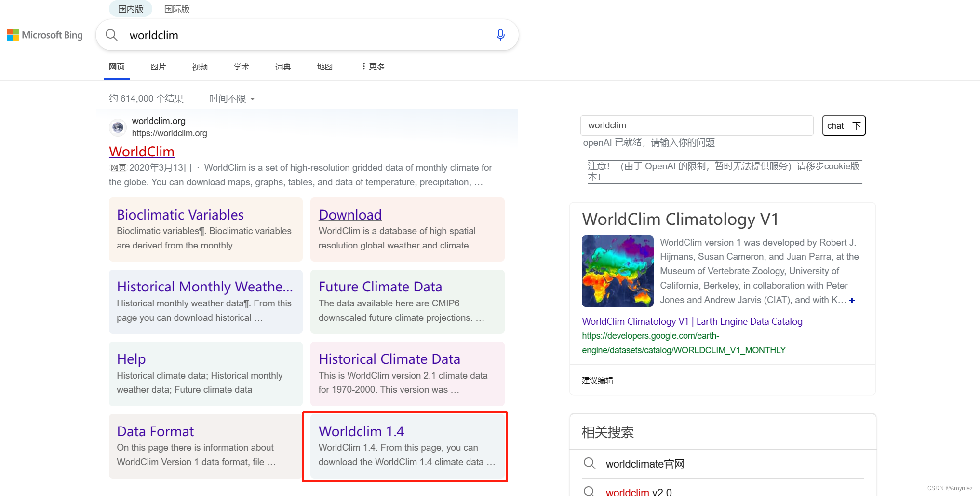Click the search magnifier icon in search bar
Viewport: 980px width, 496px height.
[111, 35]
